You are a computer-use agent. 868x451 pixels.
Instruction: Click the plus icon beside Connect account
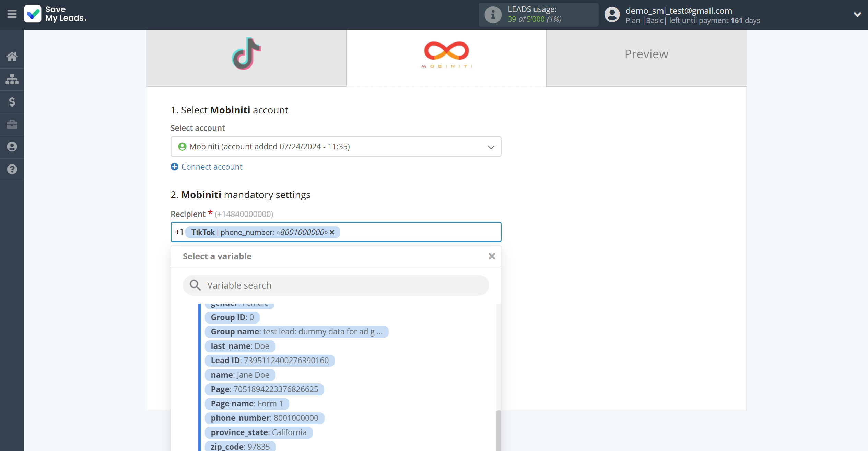(174, 167)
